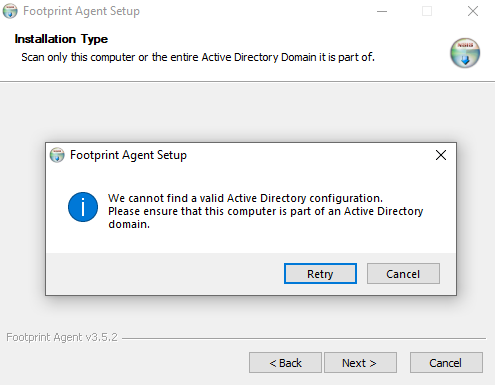Screen dimensions: 495x385
Task: Click the greyed-out maximize button of the setup window
Action: point(427,11)
